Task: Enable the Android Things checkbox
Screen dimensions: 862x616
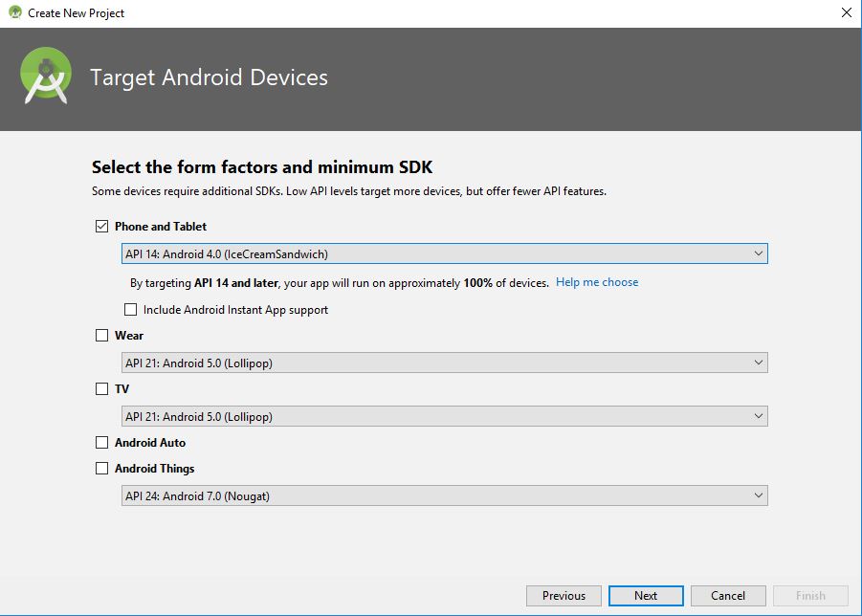Action: pos(101,468)
